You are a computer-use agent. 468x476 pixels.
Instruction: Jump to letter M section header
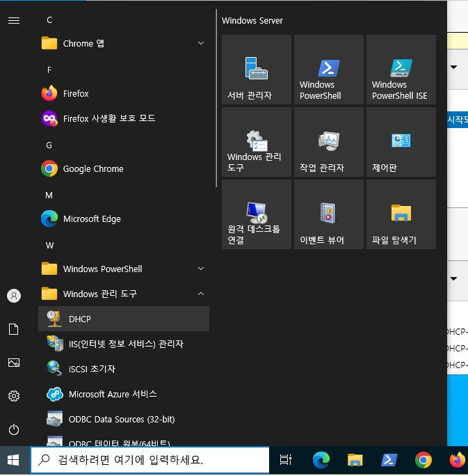(x=49, y=196)
